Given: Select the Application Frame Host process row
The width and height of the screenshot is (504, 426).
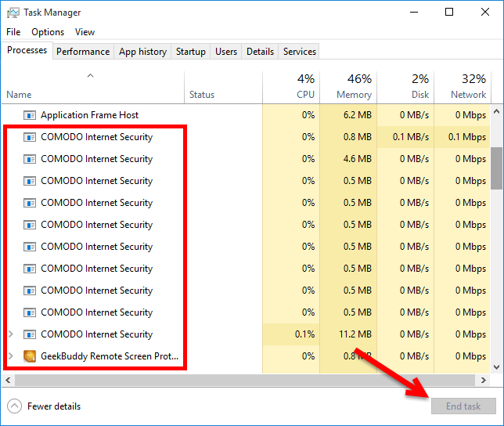Looking at the screenshot, I should pos(247,115).
